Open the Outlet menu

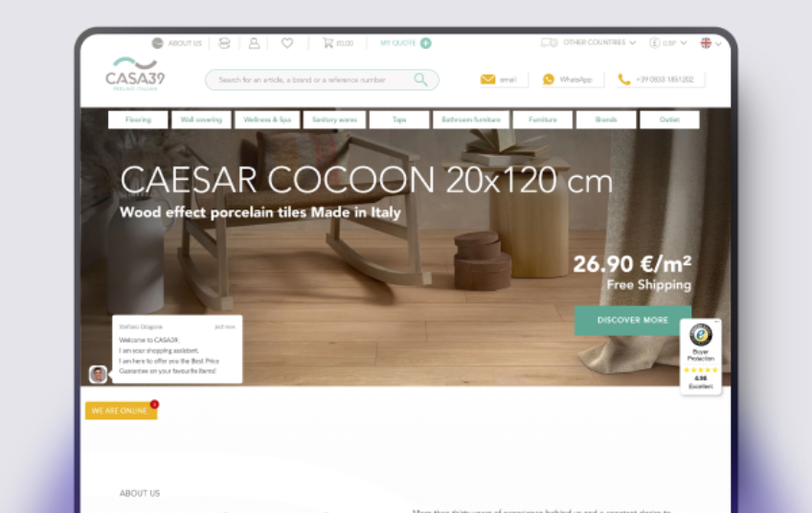[x=669, y=120]
